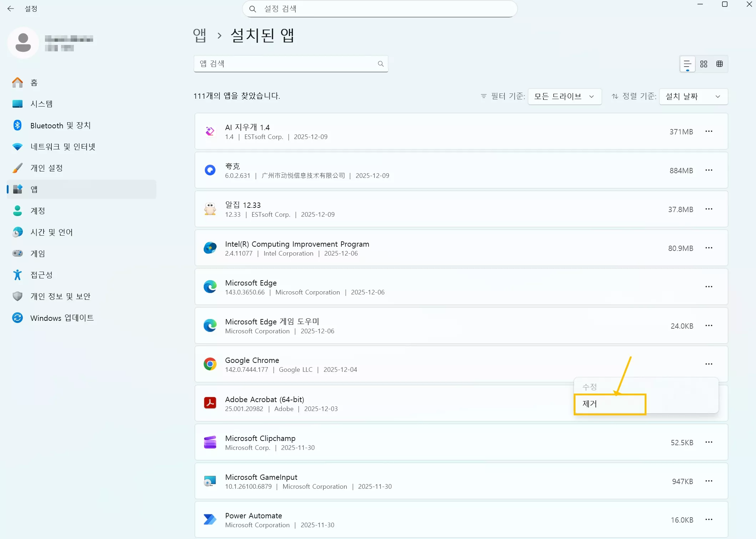Click the Adobe Acrobat app icon

[210, 402]
